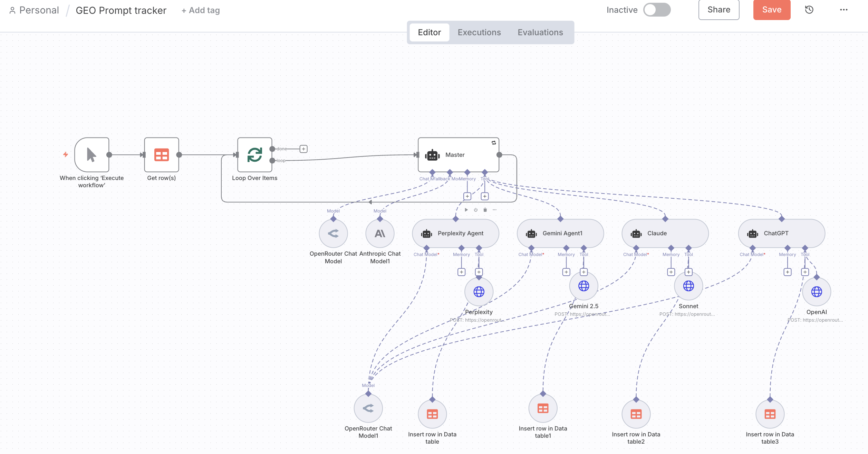Click the Share button
Screen dimensions: 868x454
point(718,10)
